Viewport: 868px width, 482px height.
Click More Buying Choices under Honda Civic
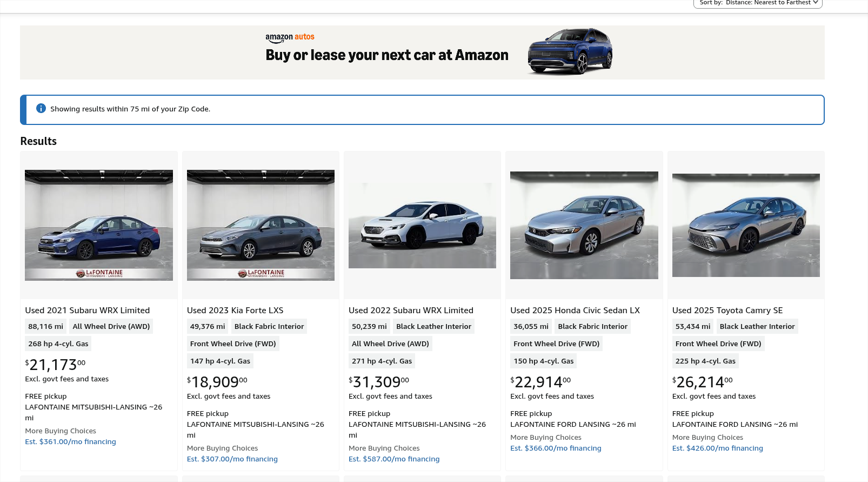(546, 438)
